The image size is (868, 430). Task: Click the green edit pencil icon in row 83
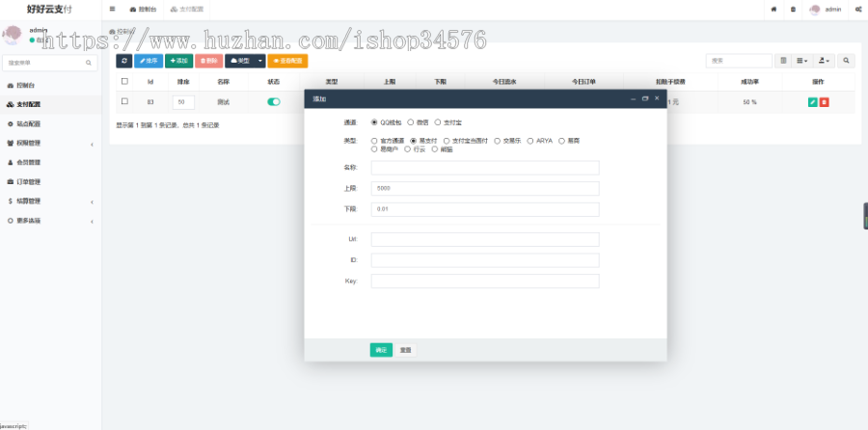pyautogui.click(x=813, y=102)
